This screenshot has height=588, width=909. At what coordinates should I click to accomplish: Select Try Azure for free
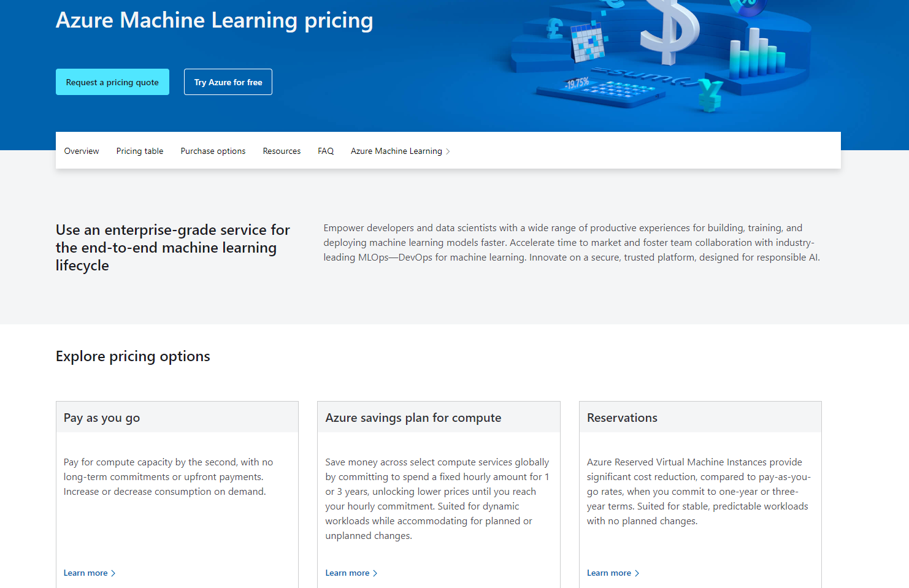(228, 82)
